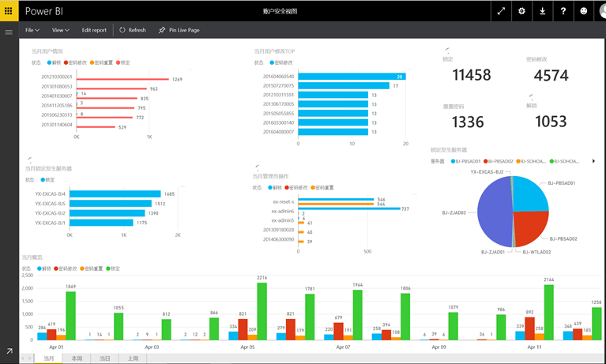The image size is (606, 364).
Task: Open the View dropdown menu
Action: point(60,30)
